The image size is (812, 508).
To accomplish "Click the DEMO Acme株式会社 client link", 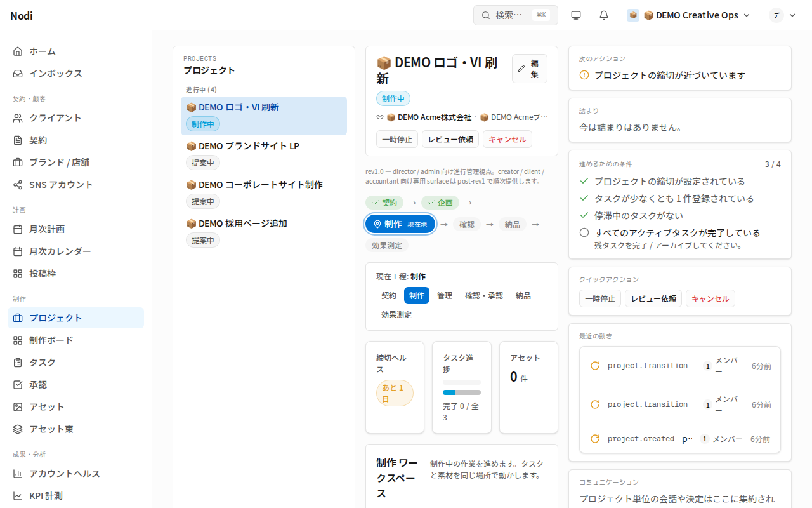I will pos(429,117).
